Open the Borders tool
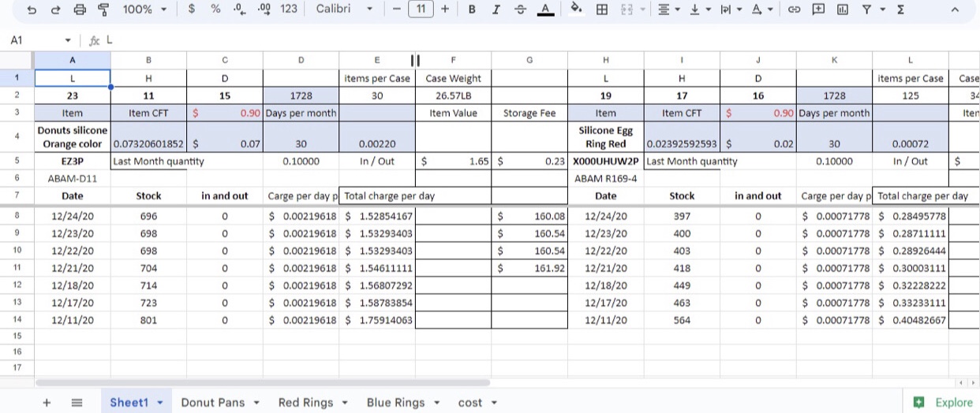 click(602, 9)
